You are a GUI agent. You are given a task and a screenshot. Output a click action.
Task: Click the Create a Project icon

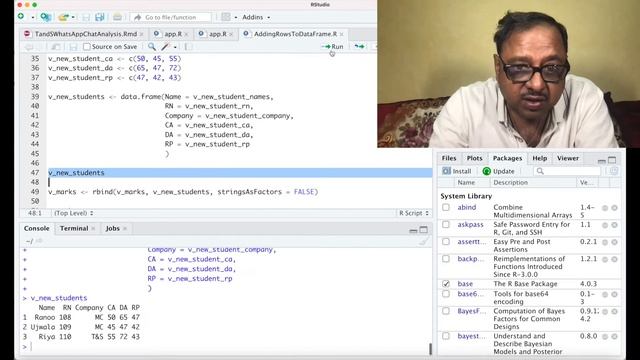(45, 17)
